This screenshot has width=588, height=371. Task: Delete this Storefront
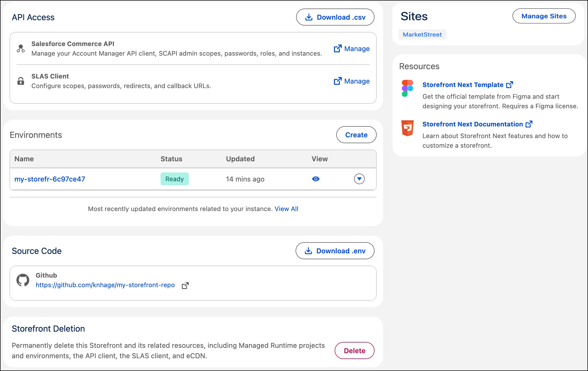[x=354, y=351]
